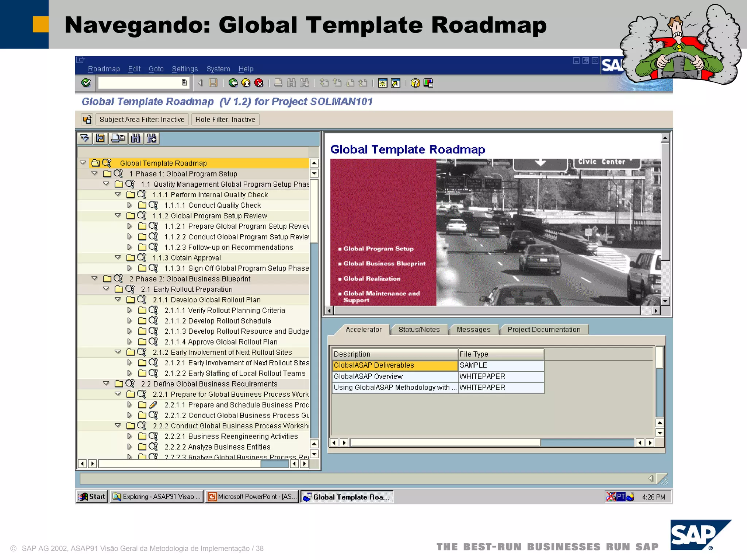747x560 pixels.
Task: Click the Create Shortcut icon
Action: [395, 83]
